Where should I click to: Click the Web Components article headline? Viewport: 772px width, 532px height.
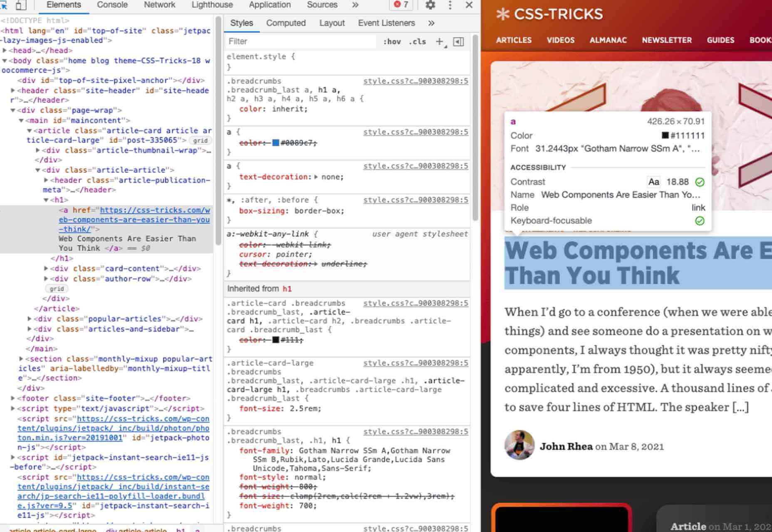pyautogui.click(x=638, y=263)
